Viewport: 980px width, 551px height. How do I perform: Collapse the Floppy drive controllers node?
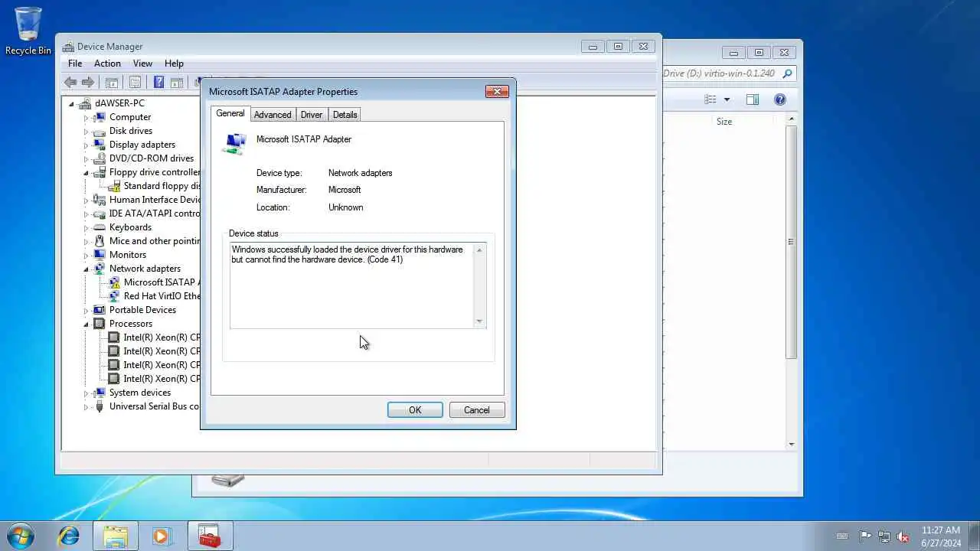point(86,172)
